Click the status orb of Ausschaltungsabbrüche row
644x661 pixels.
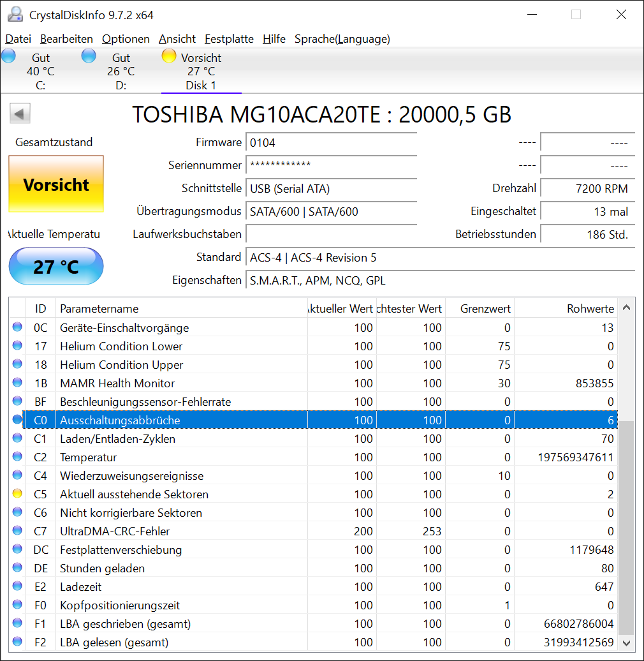[x=17, y=419]
